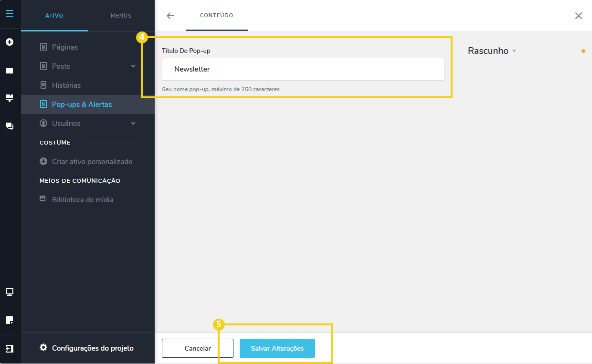The width and height of the screenshot is (592, 364).
Task: Click the Salvar Alterações button
Action: [277, 348]
